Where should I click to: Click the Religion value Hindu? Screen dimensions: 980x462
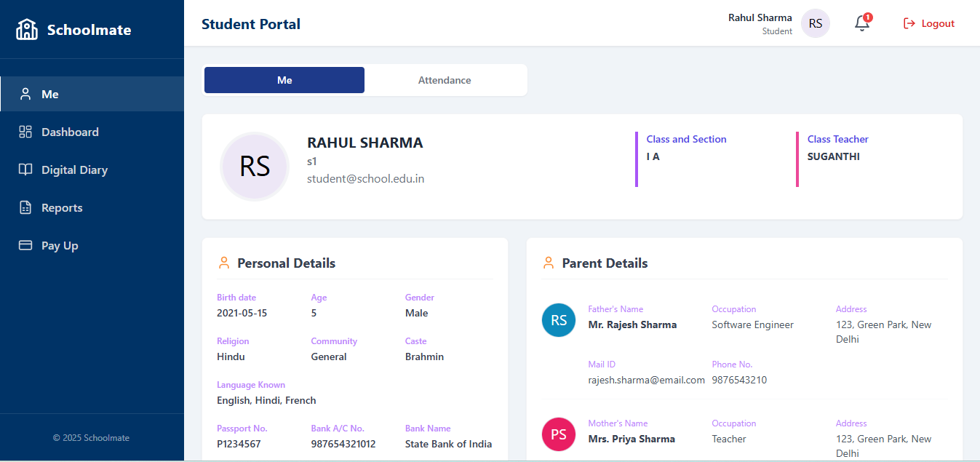point(231,357)
